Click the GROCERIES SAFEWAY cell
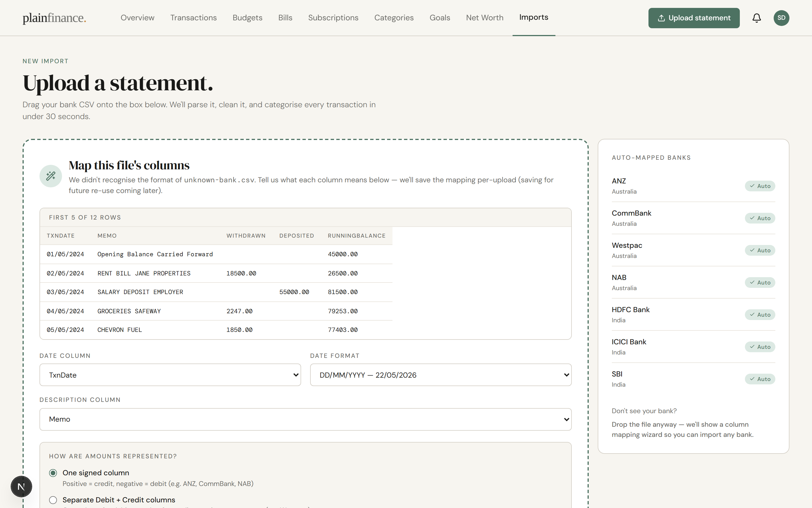812x508 pixels. click(129, 311)
